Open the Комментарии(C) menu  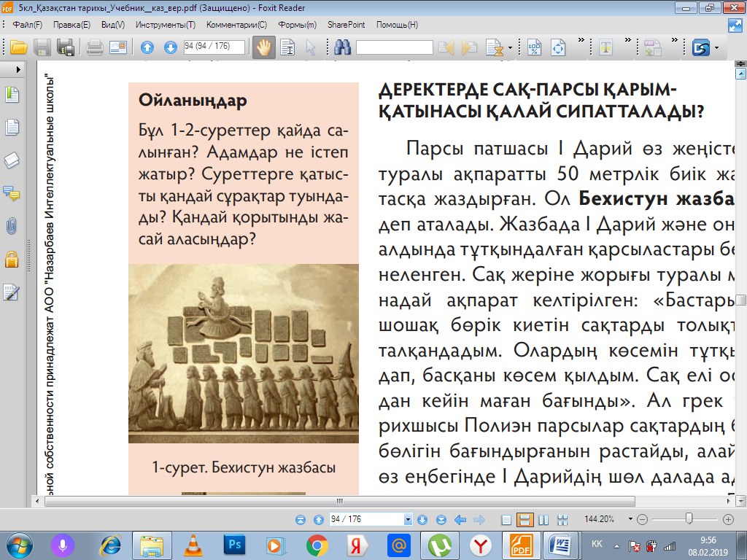(237, 25)
